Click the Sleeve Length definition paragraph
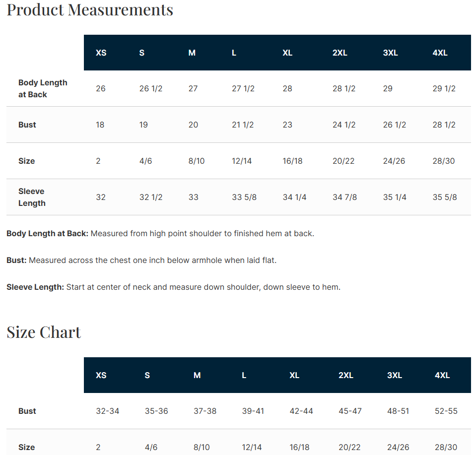 coord(174,287)
